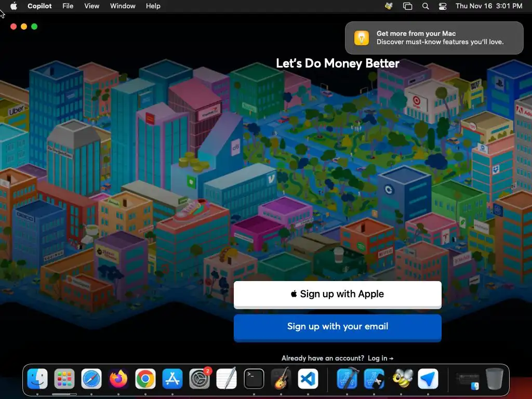Open the Apple menu
The width and height of the screenshot is (532, 399).
tap(14, 6)
